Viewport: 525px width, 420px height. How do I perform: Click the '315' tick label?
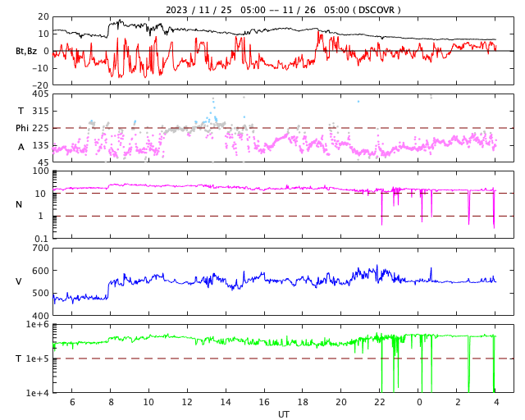click(x=40, y=111)
